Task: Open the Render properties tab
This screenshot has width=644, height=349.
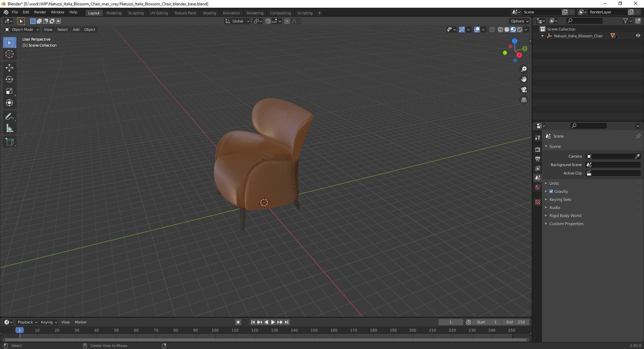Action: tap(538, 149)
